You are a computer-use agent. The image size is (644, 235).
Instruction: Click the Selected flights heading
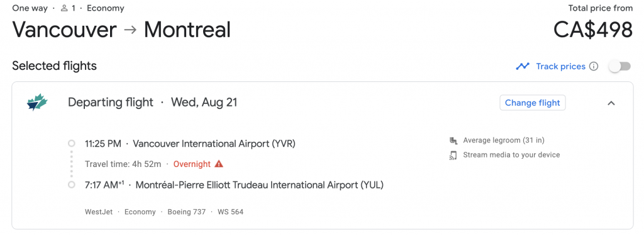click(x=54, y=66)
